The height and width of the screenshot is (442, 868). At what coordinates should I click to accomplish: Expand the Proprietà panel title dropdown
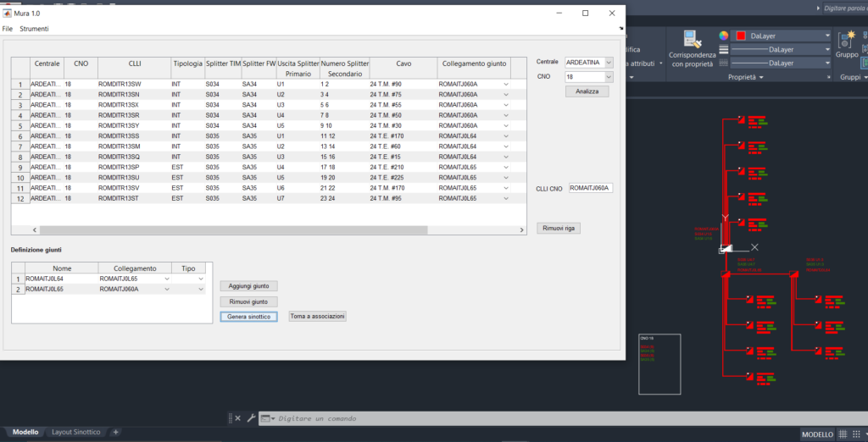tap(748, 77)
